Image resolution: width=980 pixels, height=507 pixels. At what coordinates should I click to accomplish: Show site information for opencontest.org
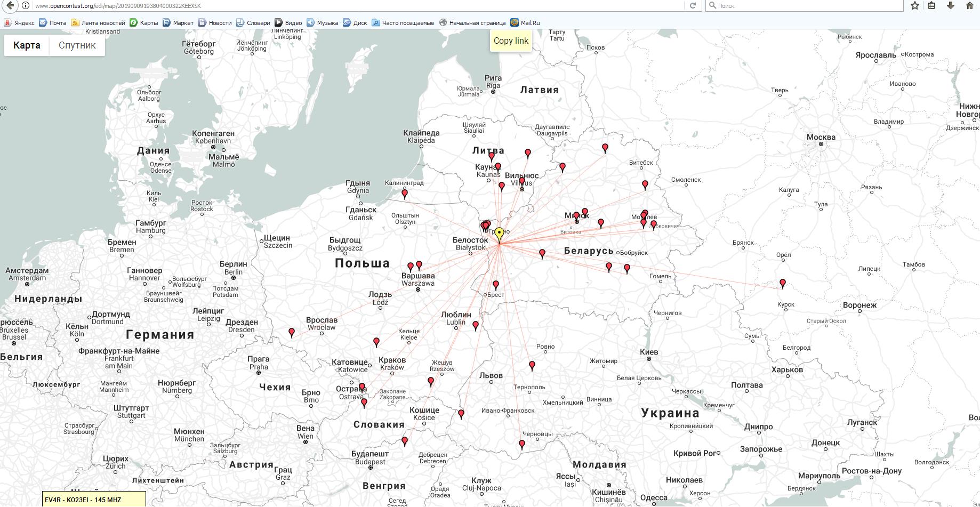click(x=25, y=5)
